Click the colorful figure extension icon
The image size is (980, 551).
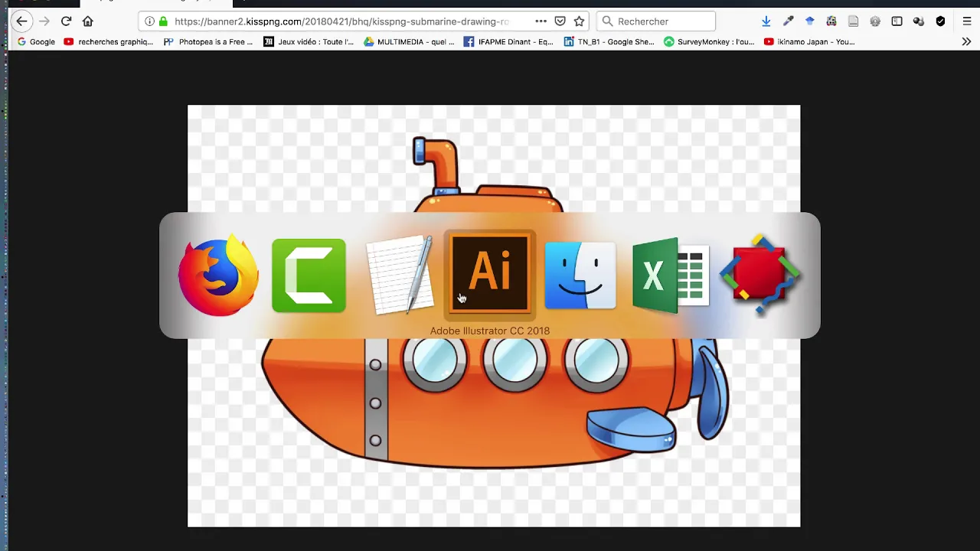(x=831, y=21)
